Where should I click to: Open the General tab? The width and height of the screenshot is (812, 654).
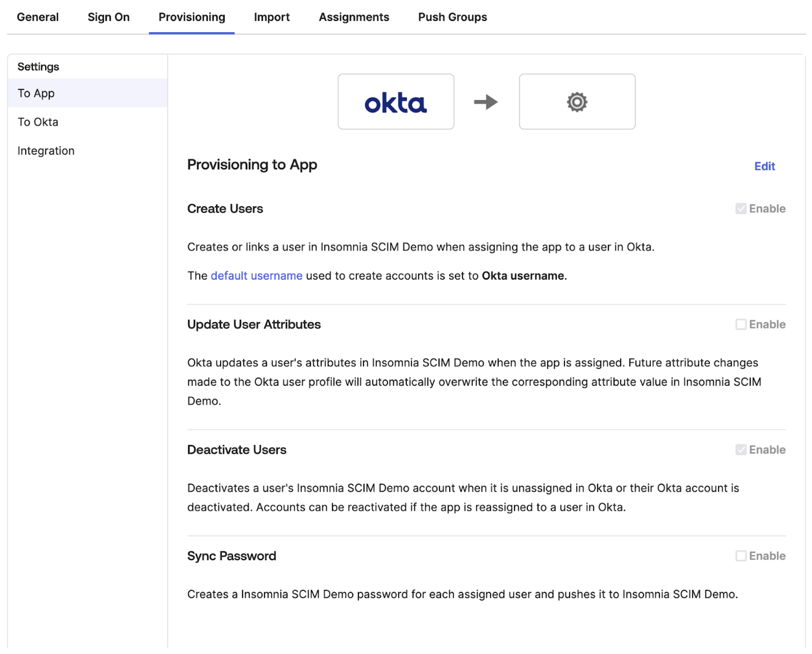click(38, 17)
